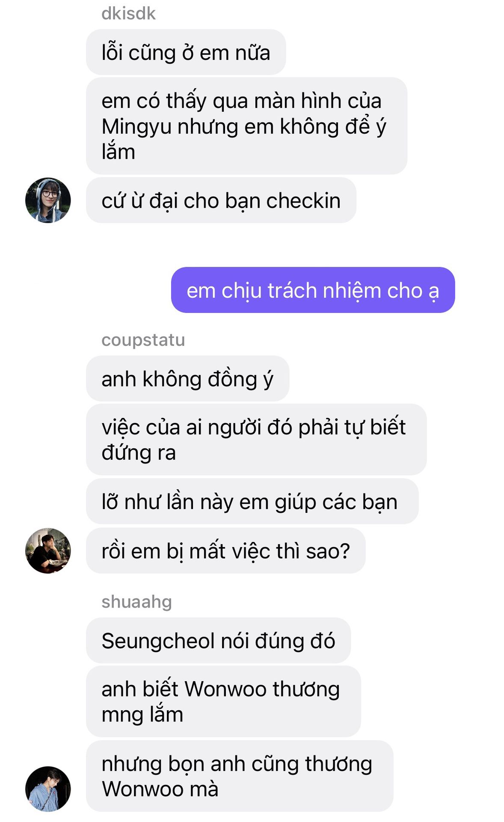
Task: Tap the "lỡ như lần này em giúp" bubble
Action: 252,501
